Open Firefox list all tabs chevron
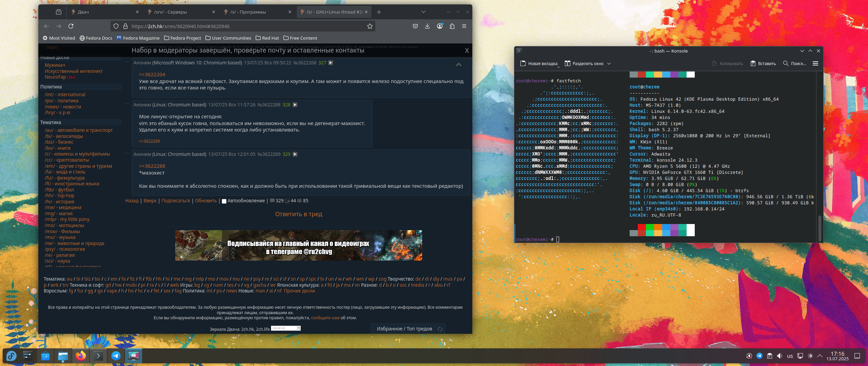 click(x=423, y=12)
